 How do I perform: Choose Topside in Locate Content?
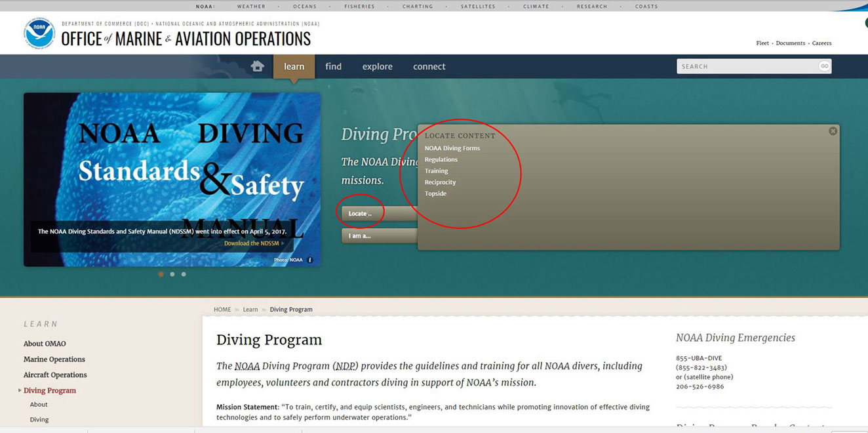click(x=435, y=194)
